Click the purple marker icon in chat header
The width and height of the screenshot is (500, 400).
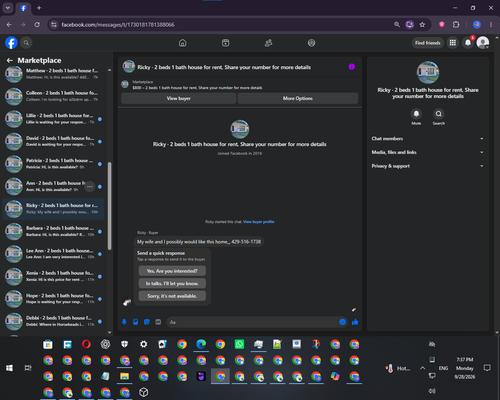(352, 67)
